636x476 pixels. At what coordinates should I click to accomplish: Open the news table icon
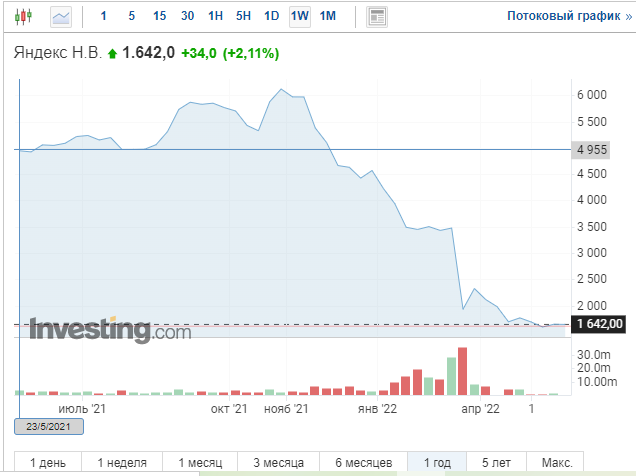click(x=377, y=17)
